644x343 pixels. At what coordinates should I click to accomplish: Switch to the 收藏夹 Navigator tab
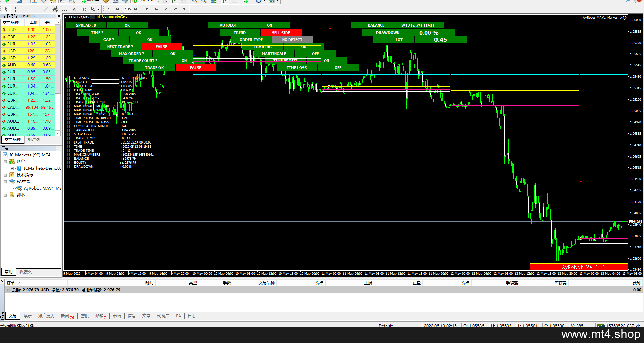(26, 272)
